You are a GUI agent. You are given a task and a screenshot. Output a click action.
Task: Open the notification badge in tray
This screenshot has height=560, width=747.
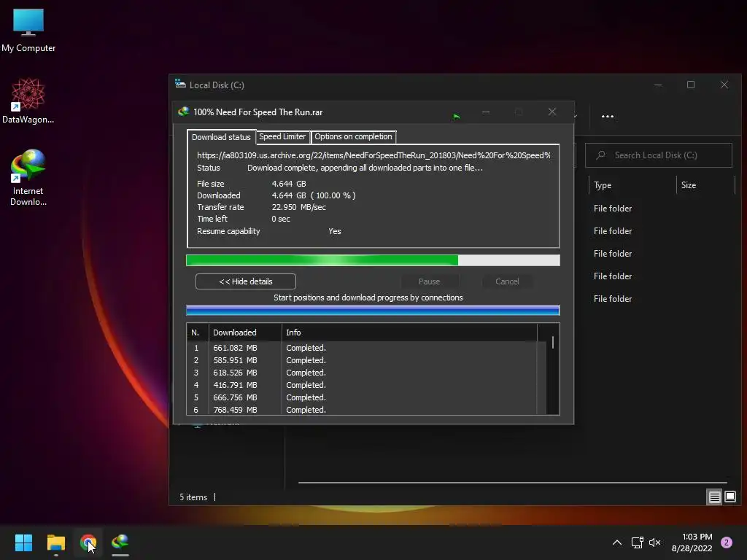727,542
